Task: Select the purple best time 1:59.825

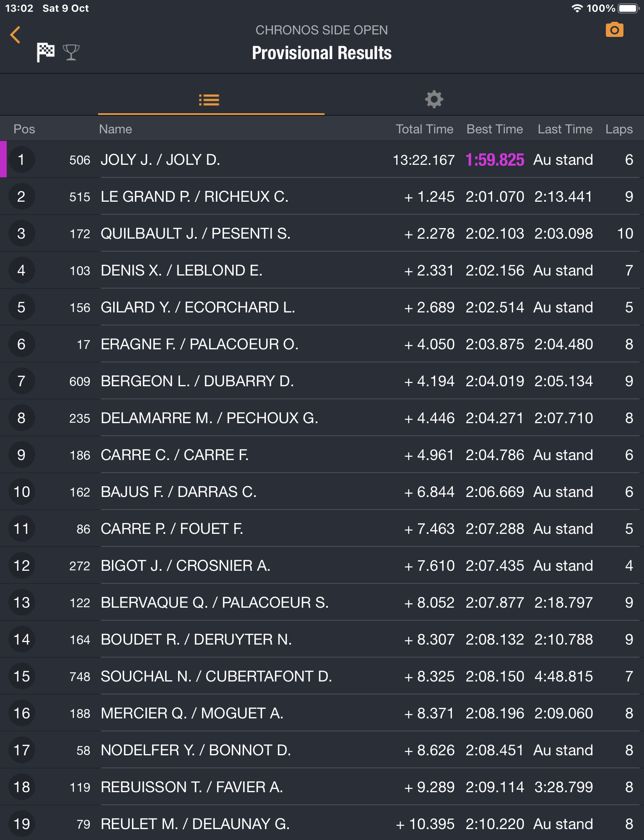Action: (495, 160)
